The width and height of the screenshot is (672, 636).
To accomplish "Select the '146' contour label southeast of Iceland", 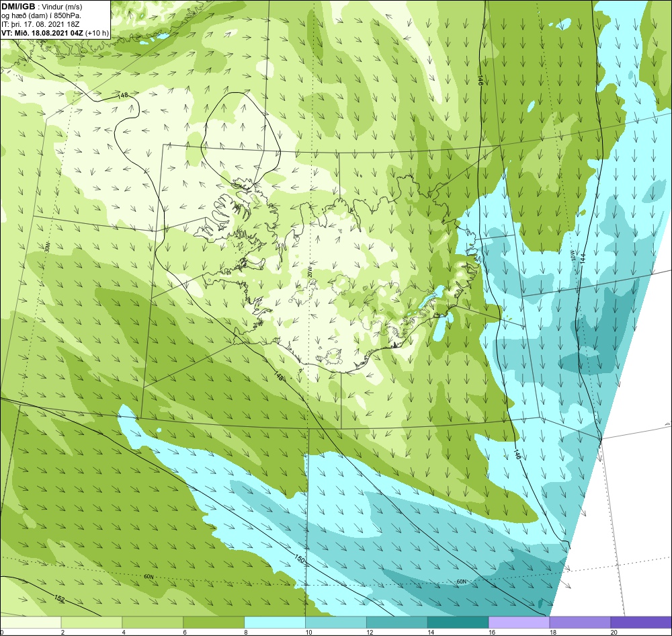I will 517,455.
